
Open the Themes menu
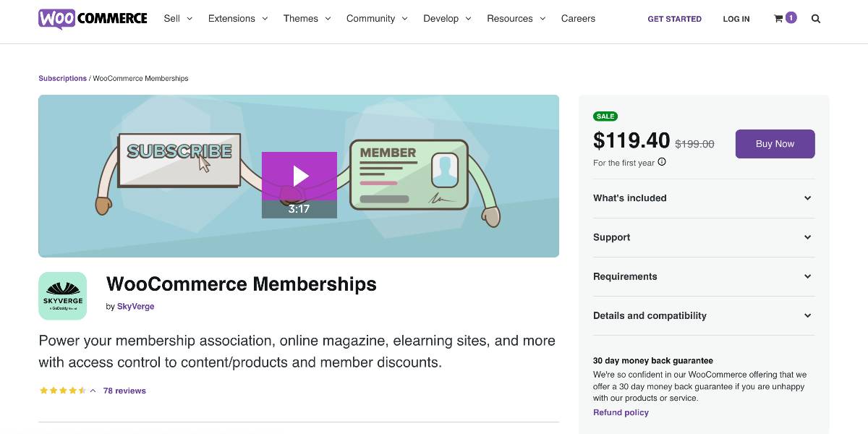pyautogui.click(x=307, y=19)
